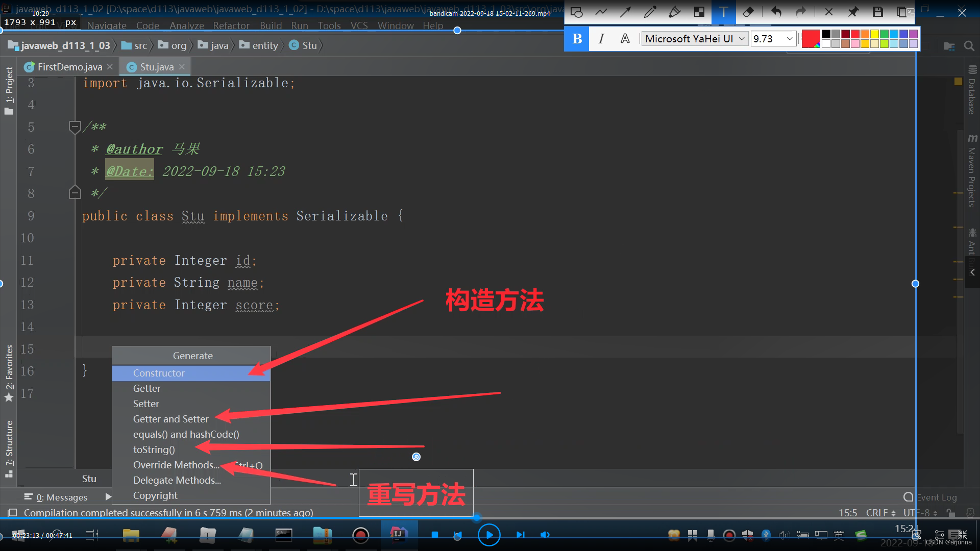Choose Constructor in Generate menu

191,373
